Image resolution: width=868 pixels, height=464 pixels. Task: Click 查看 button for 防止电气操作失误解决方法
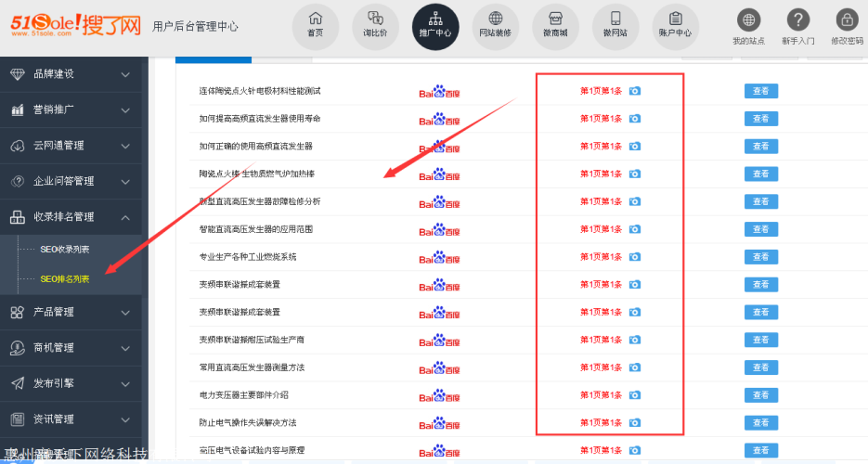pyautogui.click(x=761, y=422)
